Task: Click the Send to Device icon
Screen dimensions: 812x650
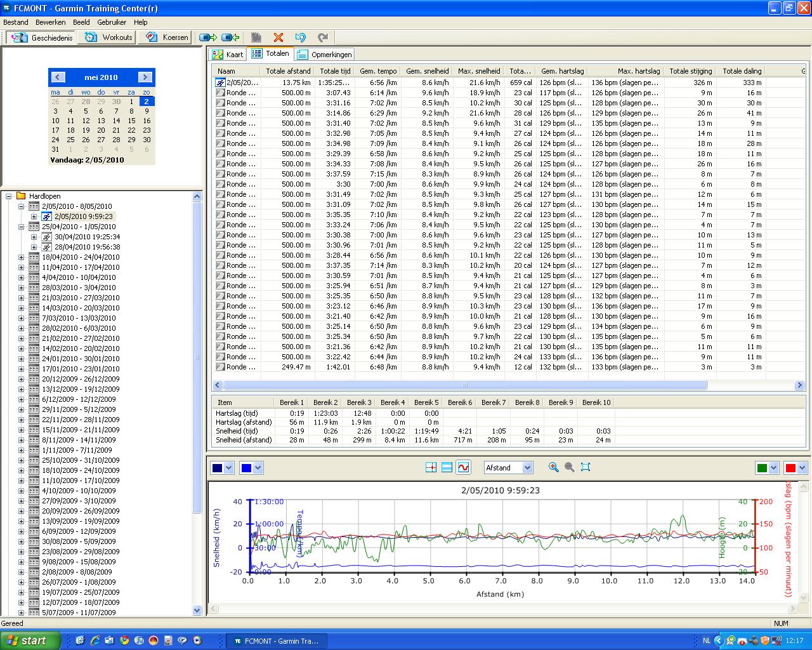Action: click(208, 37)
